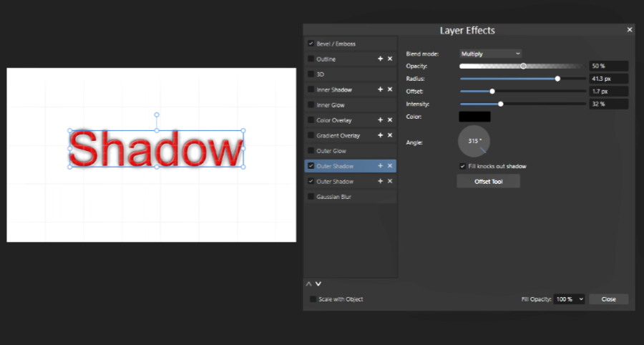This screenshot has width=644, height=345.
Task: Enable the Gaussian Blur effect checkbox
Action: pos(311,196)
